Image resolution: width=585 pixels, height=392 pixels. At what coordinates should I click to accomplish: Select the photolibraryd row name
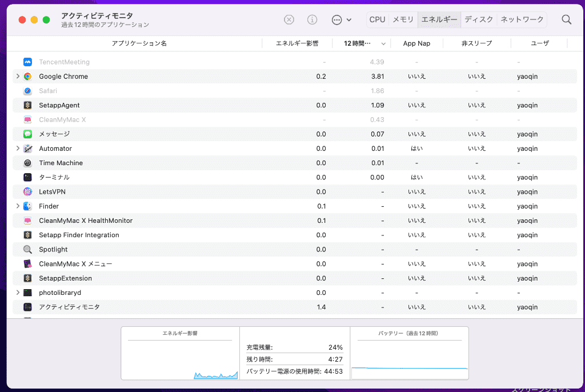click(60, 293)
